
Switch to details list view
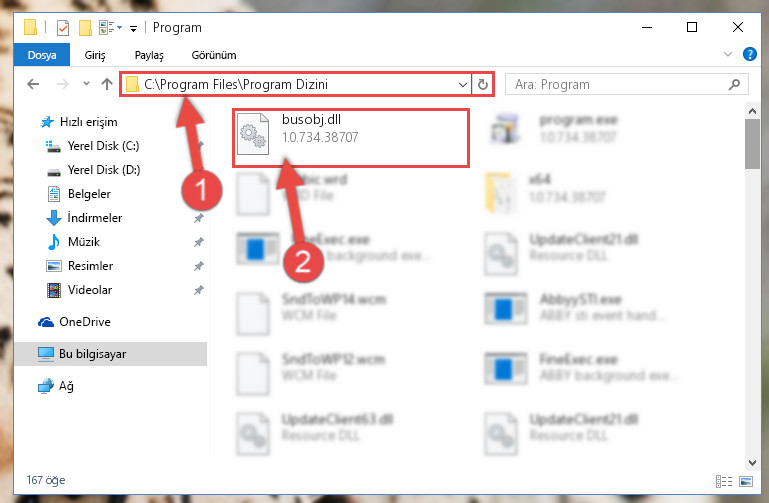723,481
